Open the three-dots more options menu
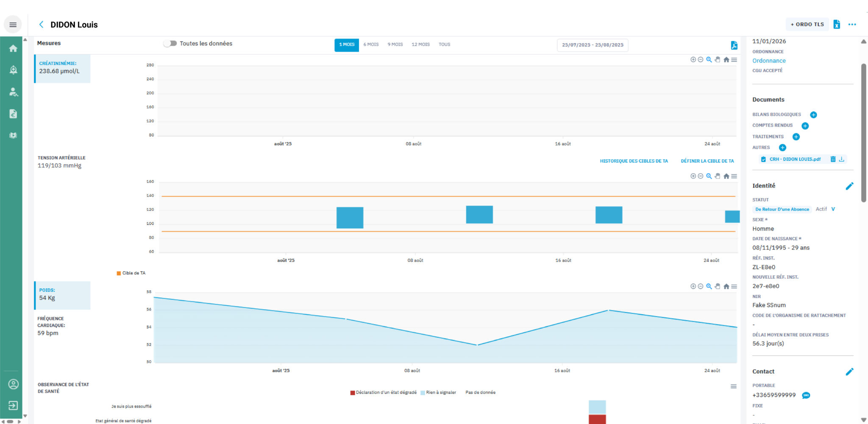The width and height of the screenshot is (868, 424). pyautogui.click(x=852, y=25)
